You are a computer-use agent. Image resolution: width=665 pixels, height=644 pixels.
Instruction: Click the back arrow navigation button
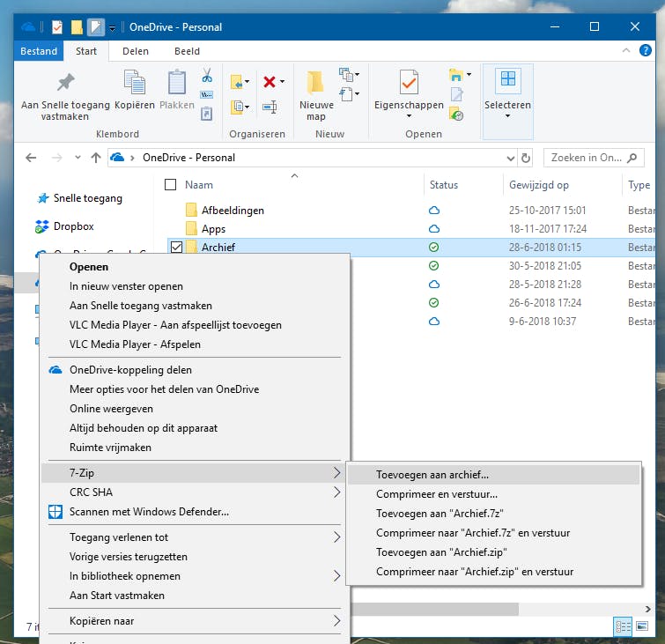[x=31, y=158]
